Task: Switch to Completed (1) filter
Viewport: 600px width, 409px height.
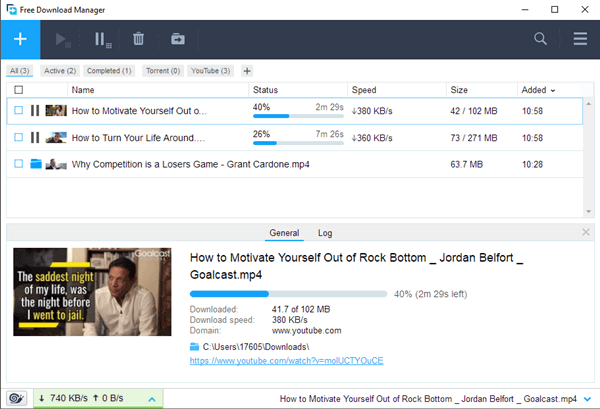Action: 109,71
